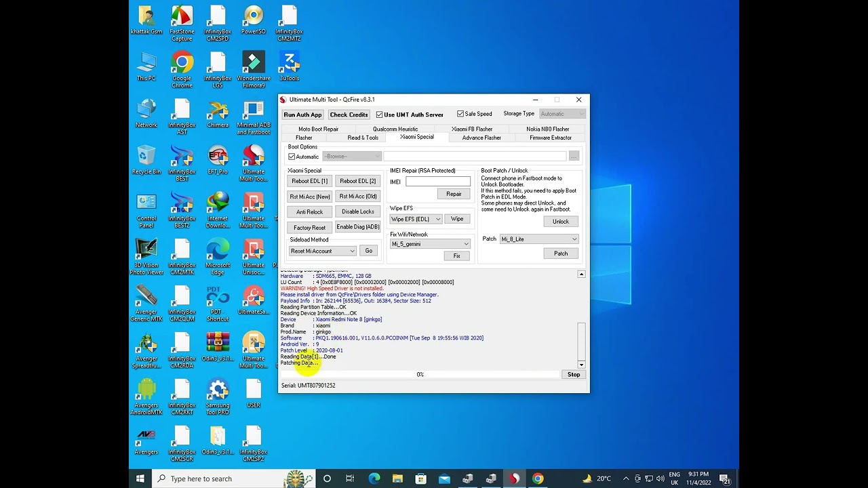The height and width of the screenshot is (488, 868).
Task: Open Network desktop icon
Action: click(x=146, y=114)
